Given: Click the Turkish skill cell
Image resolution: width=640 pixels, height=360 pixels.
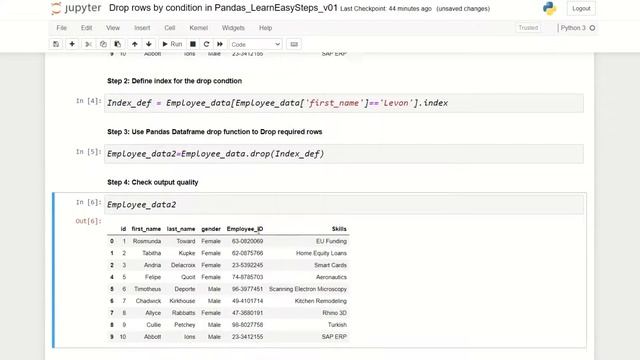Looking at the screenshot, I should [x=338, y=325].
